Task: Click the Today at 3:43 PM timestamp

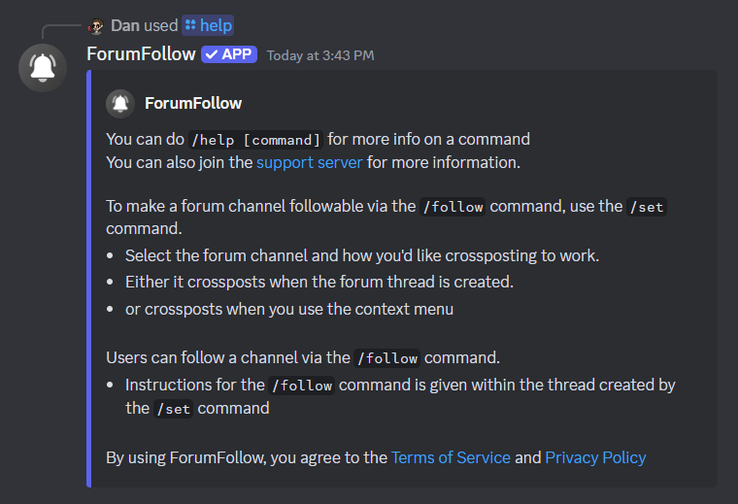Action: tap(321, 56)
